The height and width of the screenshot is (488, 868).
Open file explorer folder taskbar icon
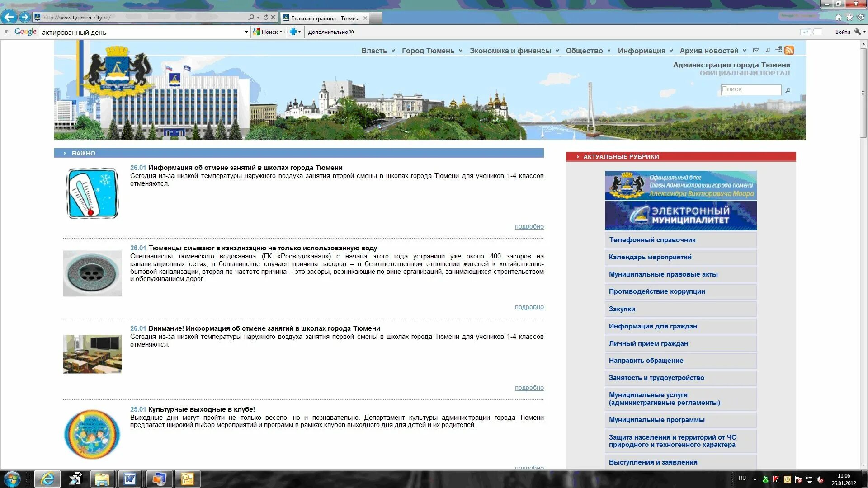click(x=102, y=479)
